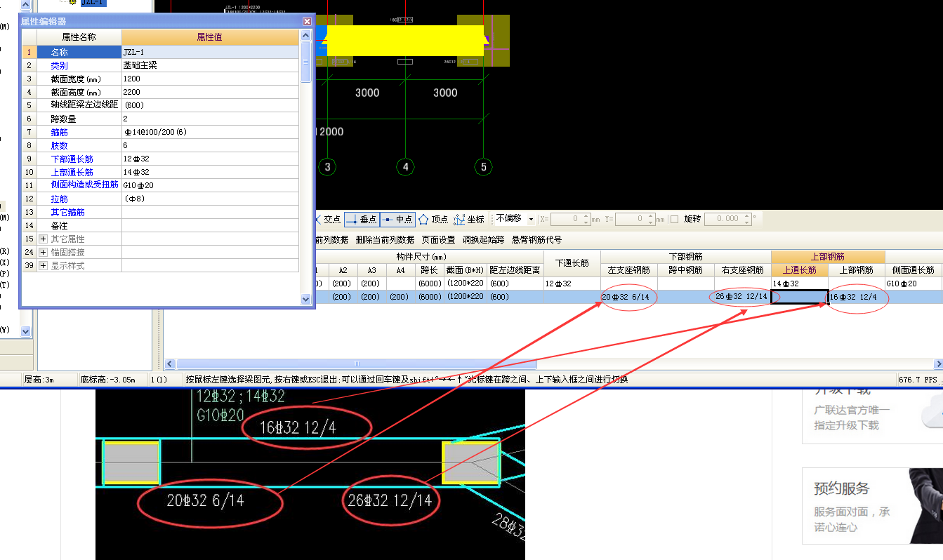Open 页面设置 page settings
Viewport: 943px width, 560px height.
[x=438, y=239]
